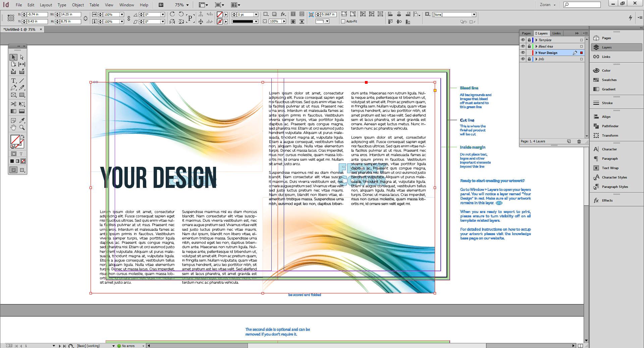The image size is (644, 348).
Task: Click the new layer button in Layers panel
Action: pos(569,141)
